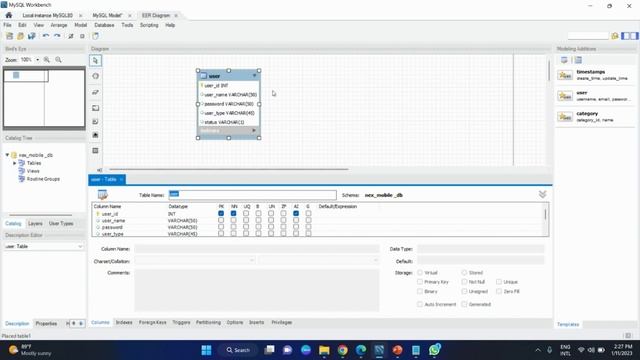640x360 pixels.
Task: Collapse table editor header with double chevron
Action: (542, 194)
